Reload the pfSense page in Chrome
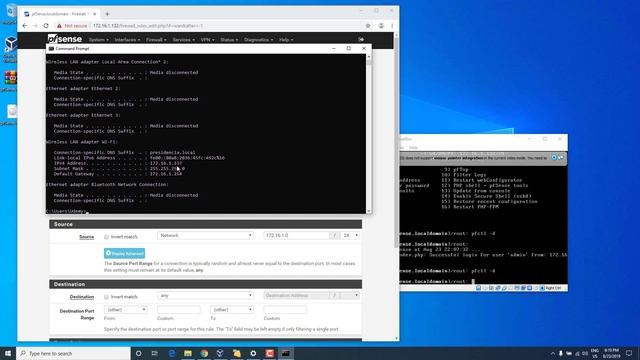The image size is (640, 360). [x=46, y=26]
